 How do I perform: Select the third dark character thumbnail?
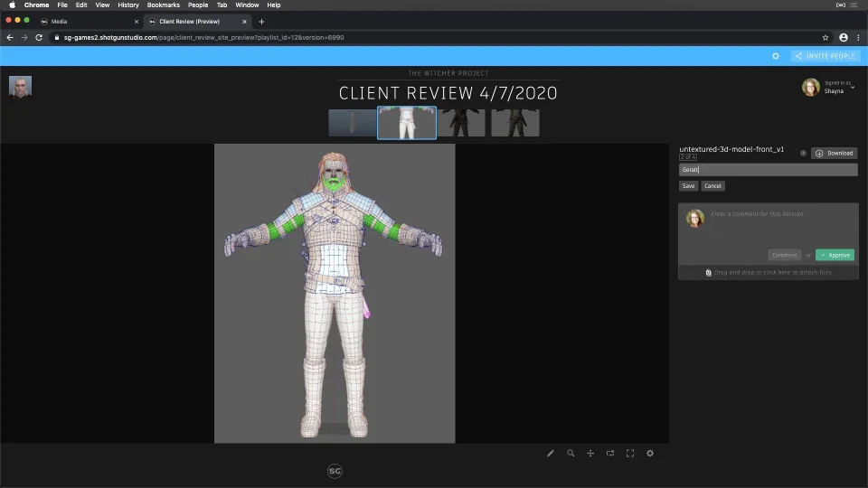pyautogui.click(x=461, y=123)
